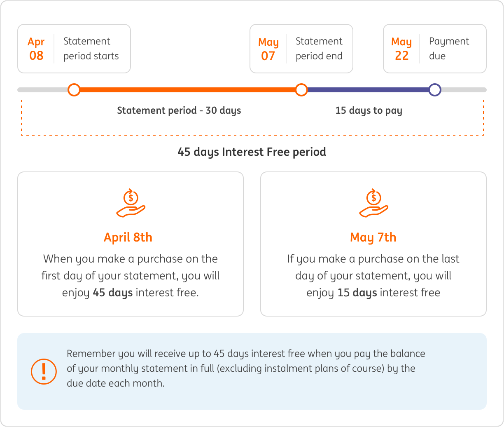504x427 pixels.
Task: Click the "Statement period - 30 days" label
Action: coord(179,110)
